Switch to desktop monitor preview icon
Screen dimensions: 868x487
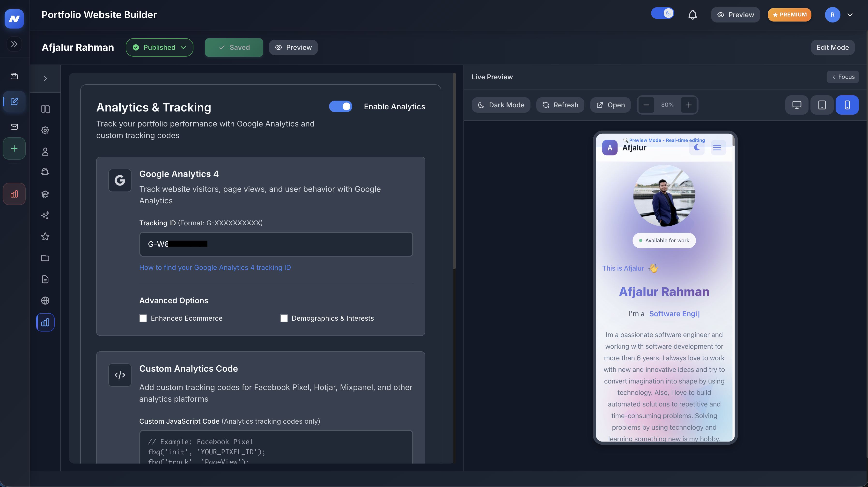click(x=797, y=105)
